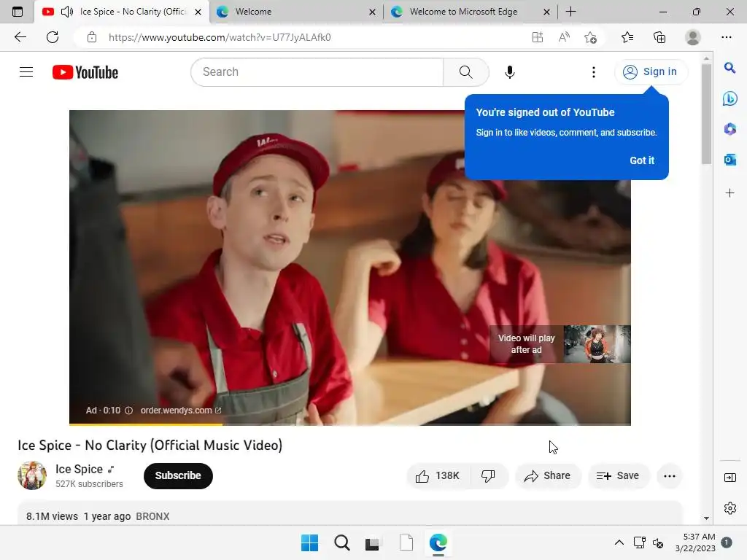Open a new tab
The width and height of the screenshot is (747, 560).
(570, 12)
